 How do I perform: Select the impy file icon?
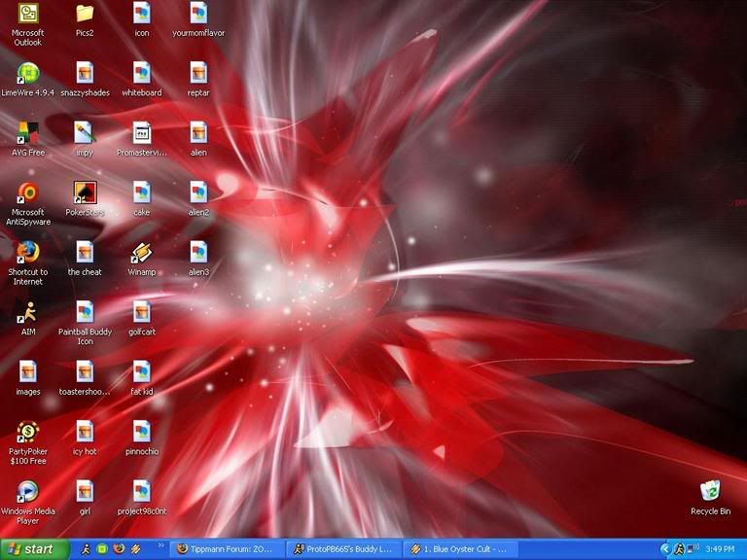[85, 133]
